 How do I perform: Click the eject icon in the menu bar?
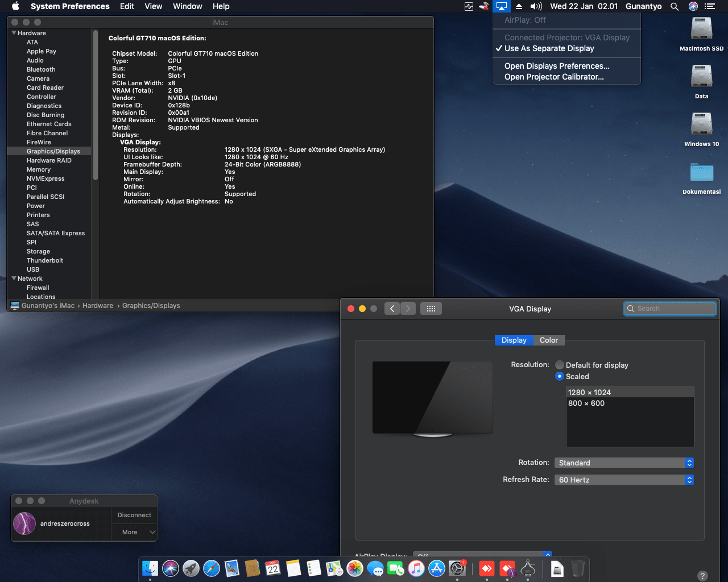point(520,6)
